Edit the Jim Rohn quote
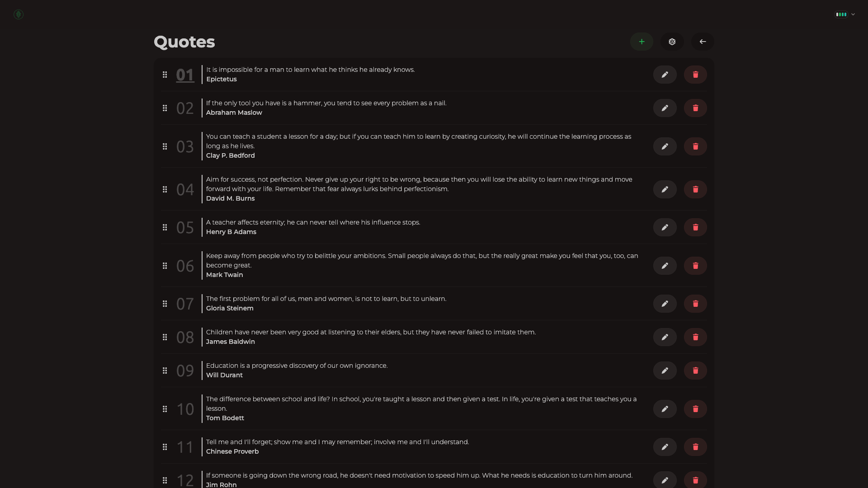The image size is (868, 488). (x=665, y=480)
